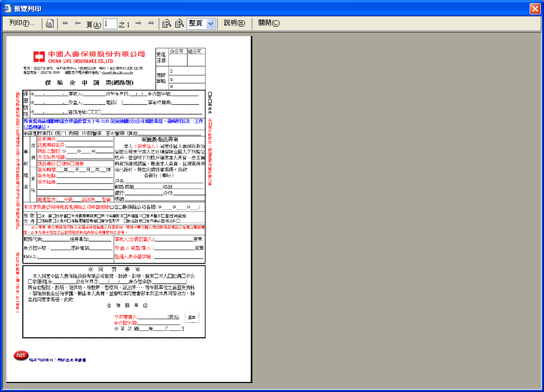This screenshot has width=544, height=392.
Task: Click the blank gray preview area
Action: (x=398, y=212)
